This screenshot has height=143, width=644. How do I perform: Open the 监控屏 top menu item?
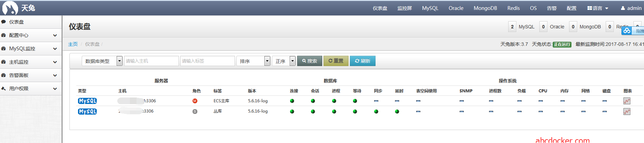pyautogui.click(x=405, y=8)
